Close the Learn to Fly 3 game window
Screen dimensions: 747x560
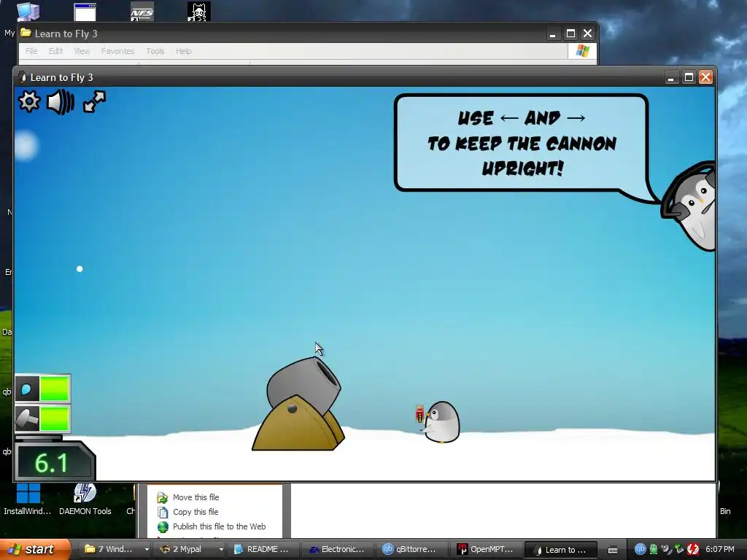706,77
